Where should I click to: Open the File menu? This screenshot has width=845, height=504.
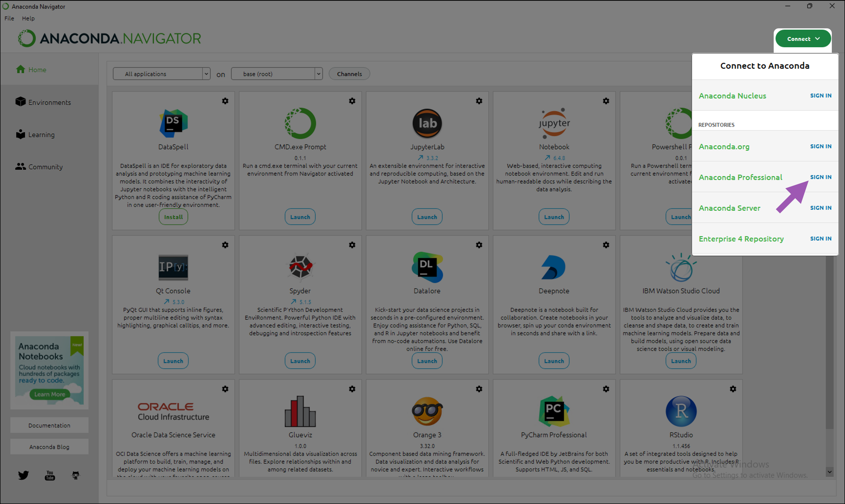pos(9,18)
